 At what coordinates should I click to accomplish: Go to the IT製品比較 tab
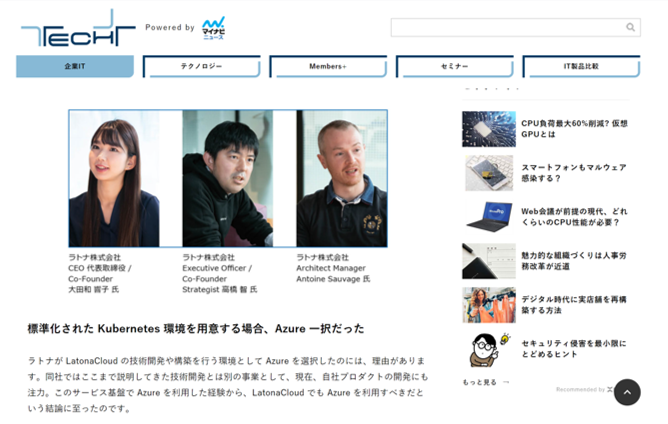pyautogui.click(x=581, y=67)
